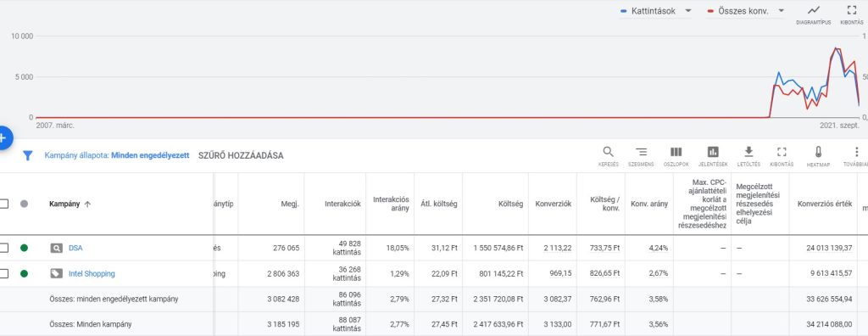Click green status dot for Intel Shopping
Image resolution: width=868 pixels, height=336 pixels.
(x=24, y=273)
